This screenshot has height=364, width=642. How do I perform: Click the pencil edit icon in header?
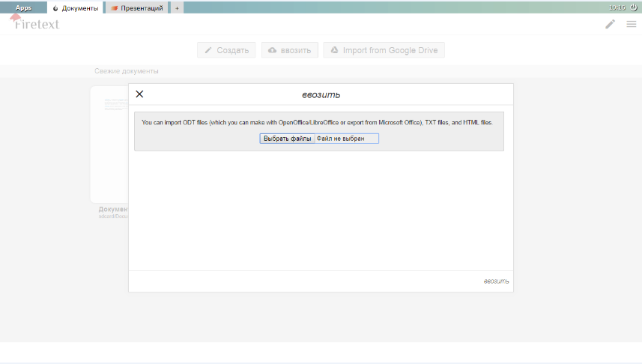click(x=610, y=24)
